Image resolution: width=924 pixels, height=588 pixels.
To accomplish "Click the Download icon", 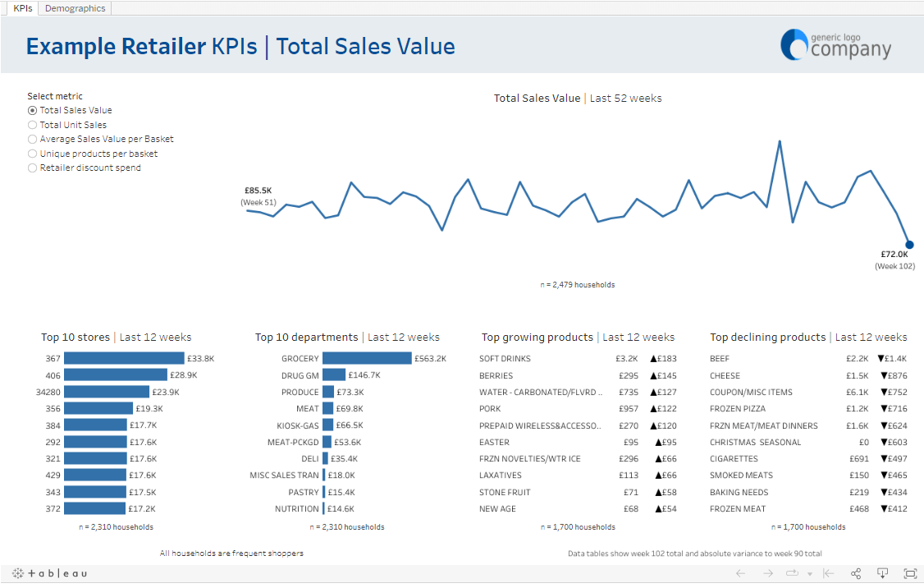I will pos(883,573).
